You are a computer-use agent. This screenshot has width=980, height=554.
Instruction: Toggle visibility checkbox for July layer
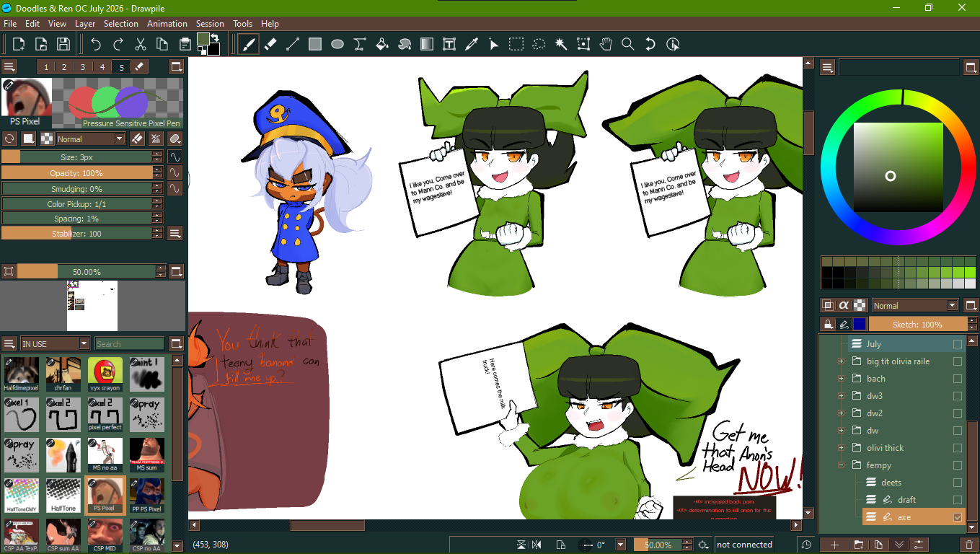coord(958,344)
